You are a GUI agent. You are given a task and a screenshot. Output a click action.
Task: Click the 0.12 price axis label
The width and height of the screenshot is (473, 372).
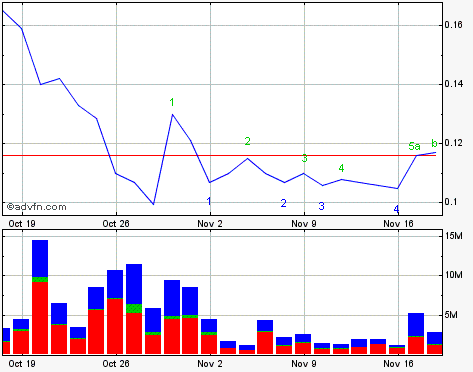(453, 143)
